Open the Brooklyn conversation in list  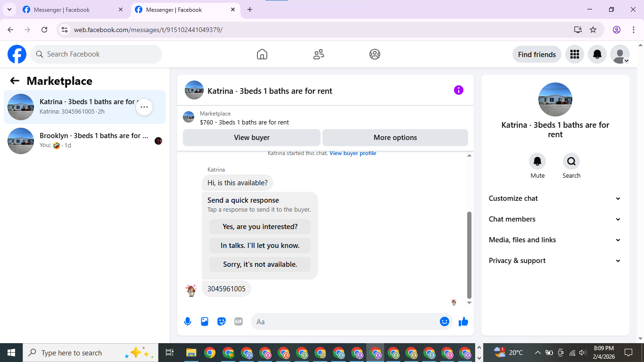tap(85, 140)
